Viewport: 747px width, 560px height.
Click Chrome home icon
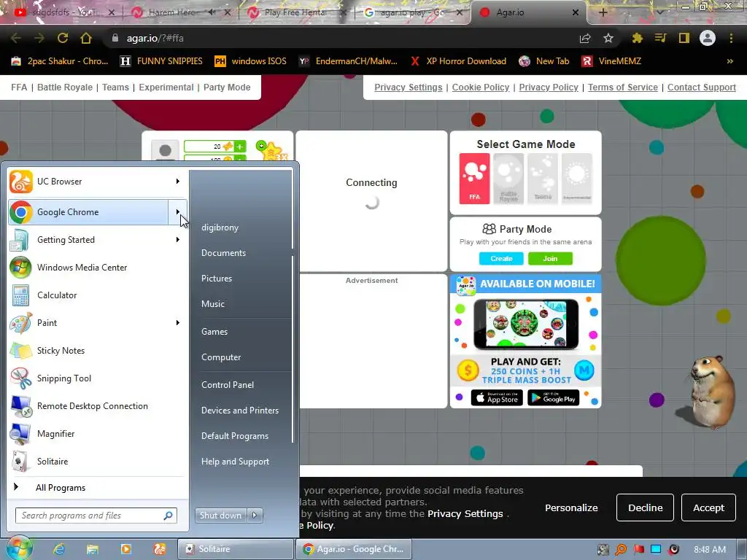pyautogui.click(x=86, y=38)
